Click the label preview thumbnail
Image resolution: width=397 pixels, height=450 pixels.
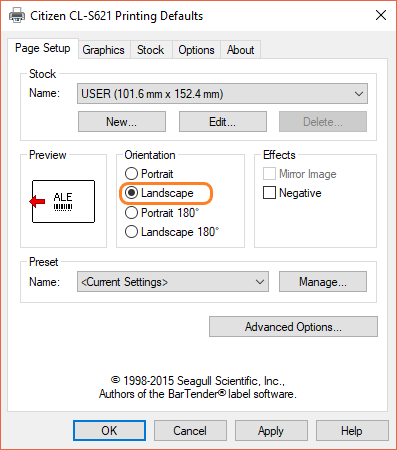click(x=63, y=202)
